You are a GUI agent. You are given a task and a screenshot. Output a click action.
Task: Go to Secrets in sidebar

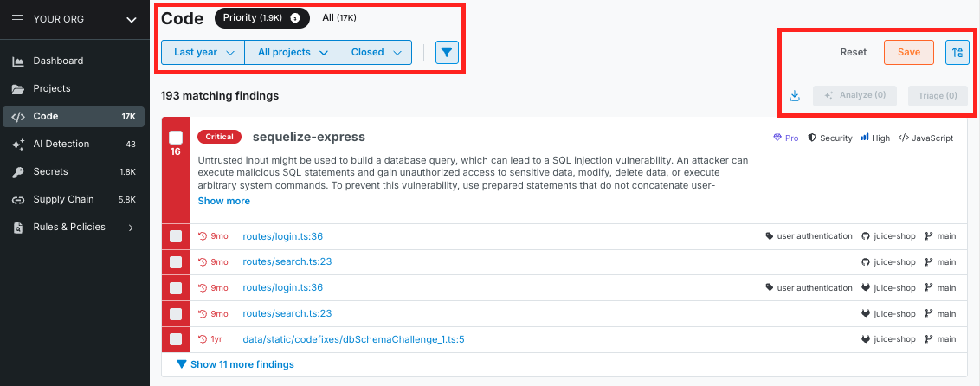click(50, 171)
